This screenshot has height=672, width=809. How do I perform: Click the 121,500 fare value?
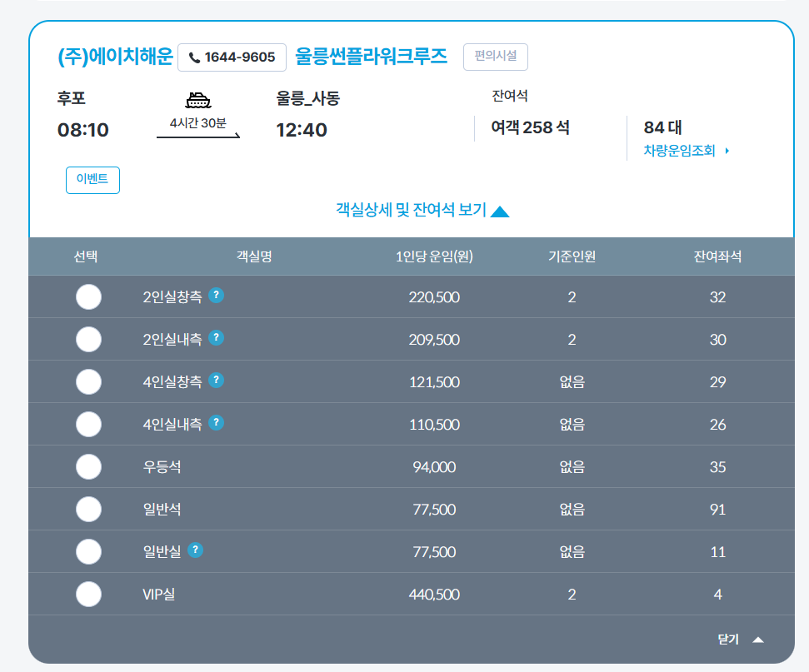click(434, 382)
